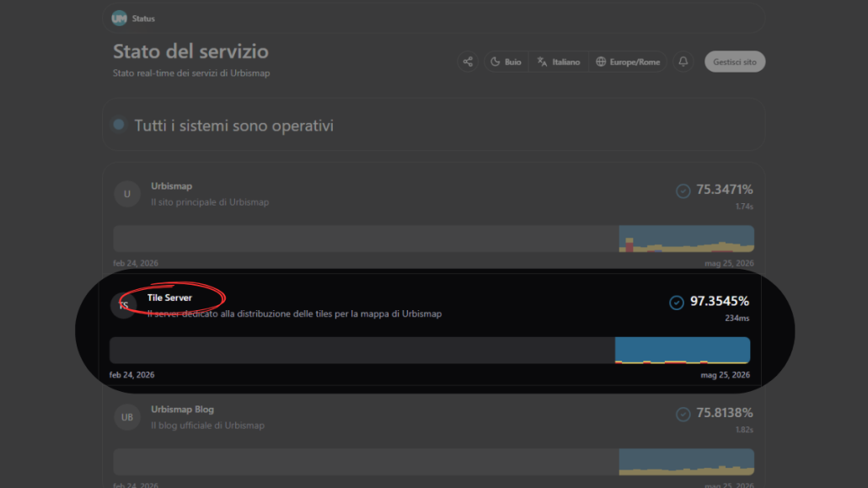Click the Urbismap check status icon
This screenshot has width=868, height=488.
click(683, 190)
